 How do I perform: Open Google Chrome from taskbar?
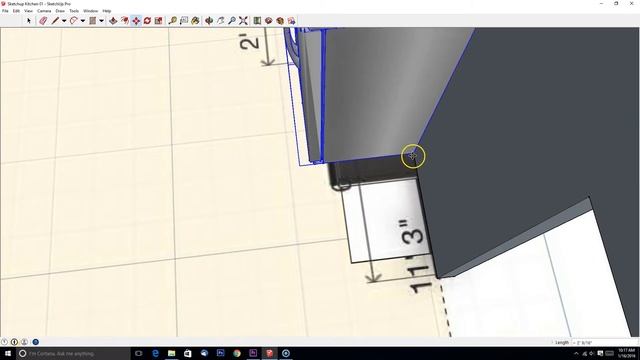237,353
